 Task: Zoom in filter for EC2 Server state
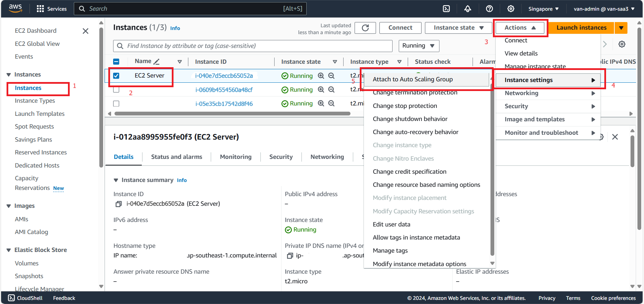pos(321,76)
